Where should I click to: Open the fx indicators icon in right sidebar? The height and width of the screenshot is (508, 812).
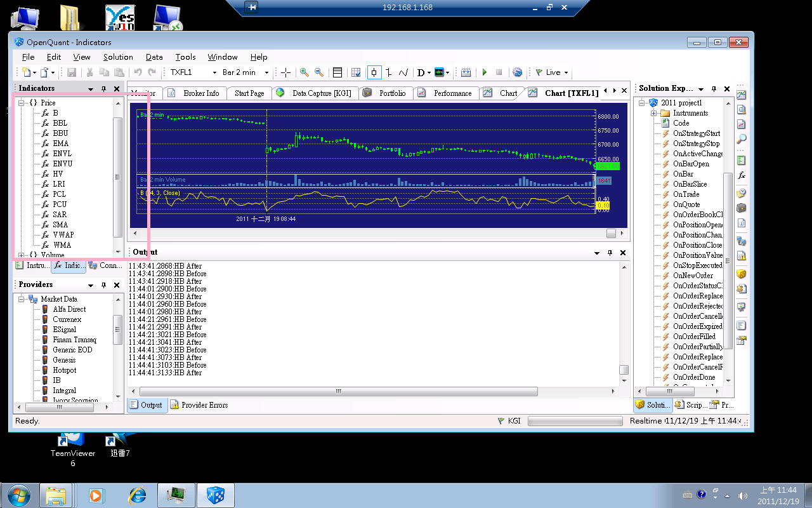tap(742, 175)
